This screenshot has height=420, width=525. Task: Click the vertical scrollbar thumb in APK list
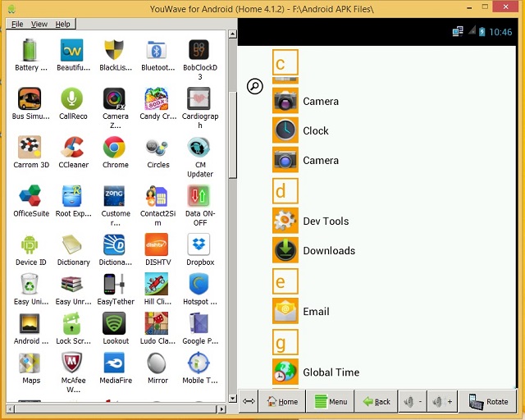(x=232, y=135)
